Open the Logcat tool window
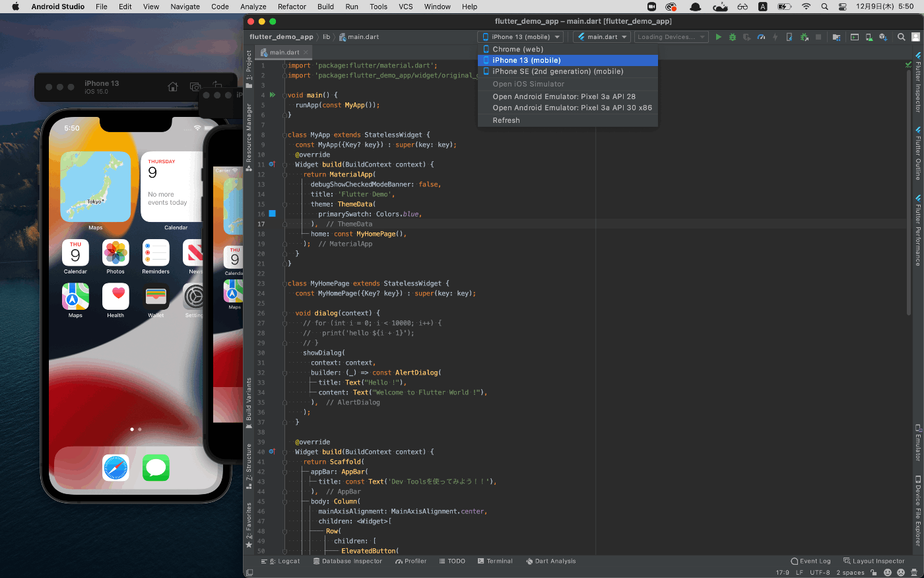 click(280, 561)
